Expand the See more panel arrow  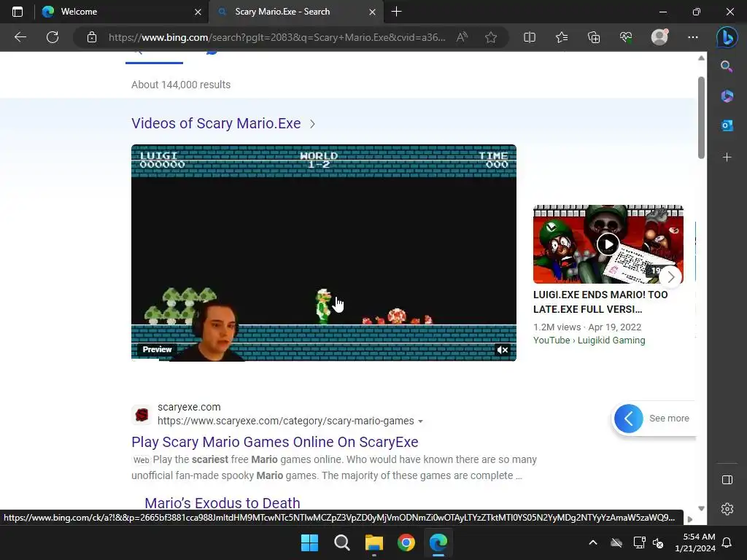pos(628,419)
